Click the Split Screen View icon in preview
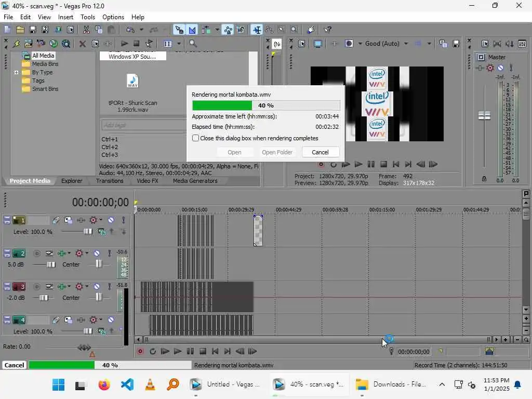This screenshot has height=399, width=532. point(349,44)
